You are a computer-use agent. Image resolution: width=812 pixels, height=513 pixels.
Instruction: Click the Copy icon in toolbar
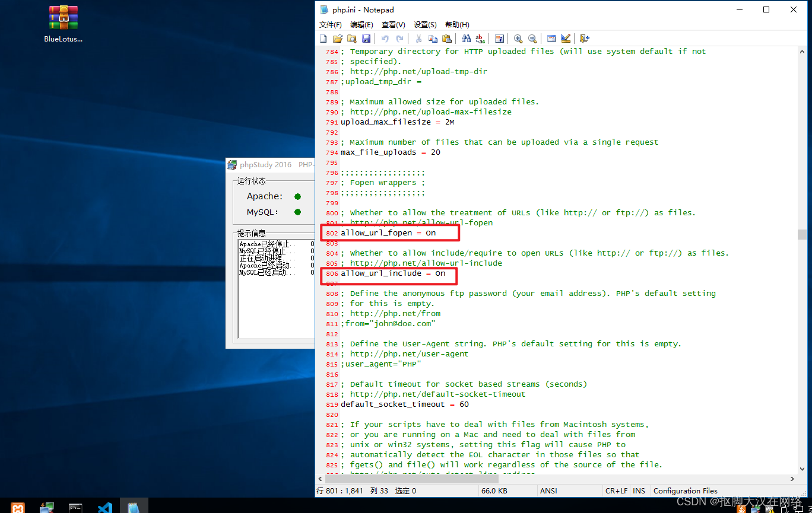(433, 39)
